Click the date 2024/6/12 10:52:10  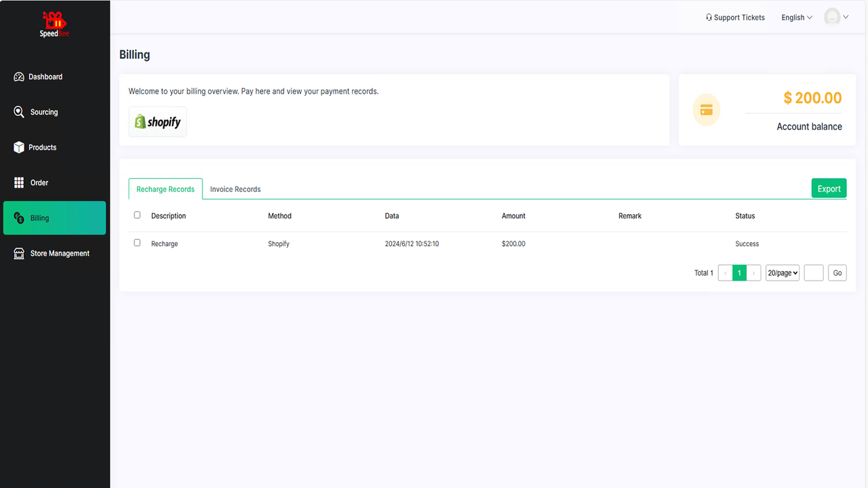(412, 243)
